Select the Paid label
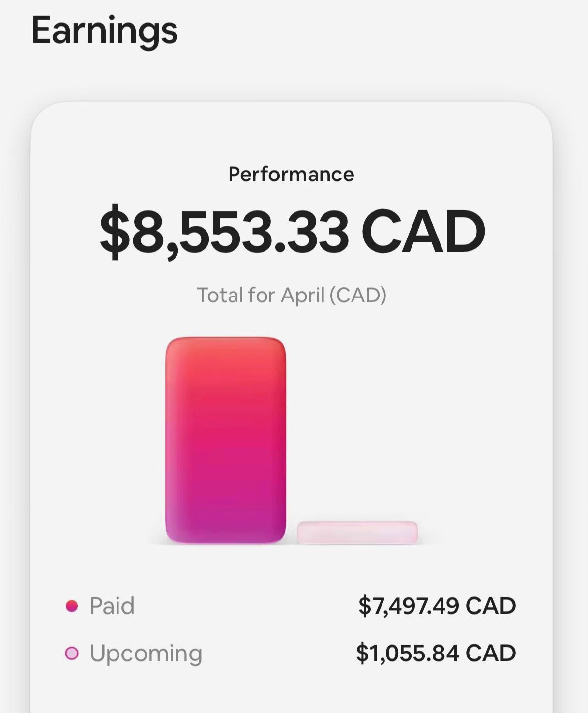Image resolution: width=588 pixels, height=713 pixels. tap(112, 605)
